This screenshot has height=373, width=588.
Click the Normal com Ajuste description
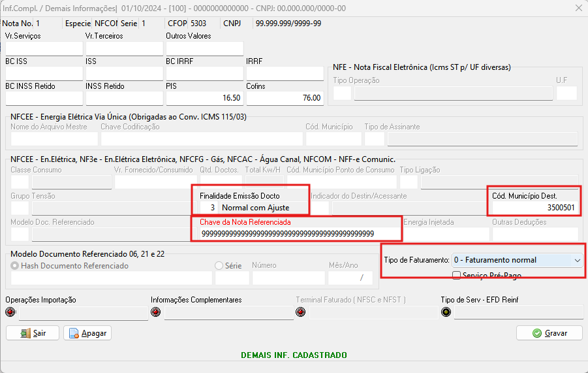pos(264,208)
